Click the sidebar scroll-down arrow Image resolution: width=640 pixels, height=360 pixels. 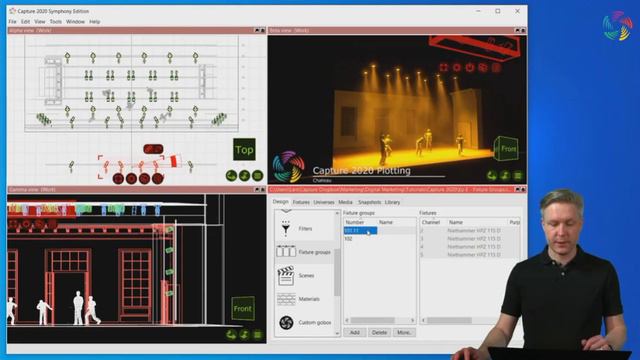[337, 333]
